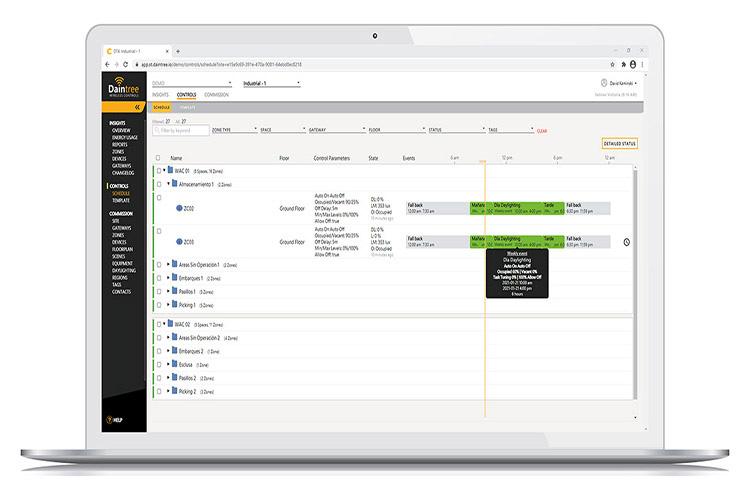Open the browser profile avatar icon
750x500 pixels.
tap(633, 65)
